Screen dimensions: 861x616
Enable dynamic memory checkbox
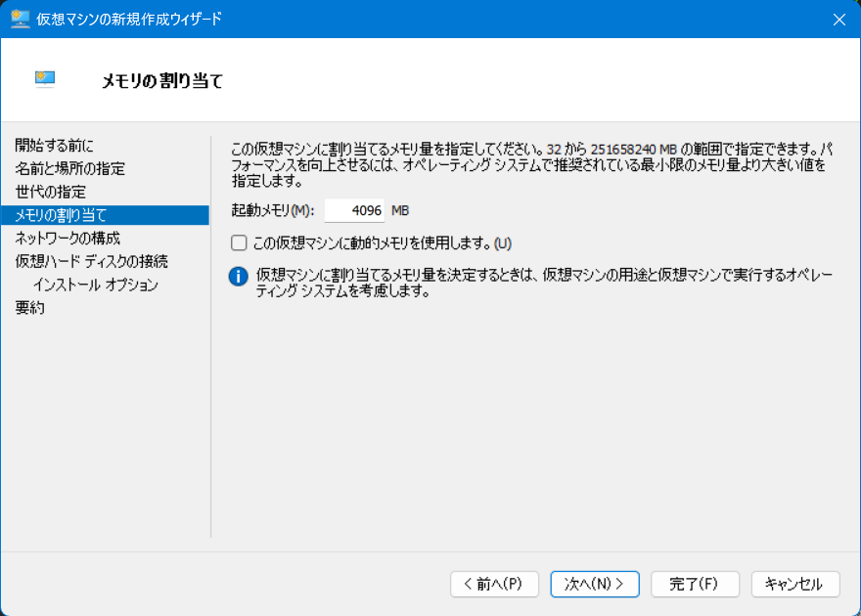coord(239,242)
